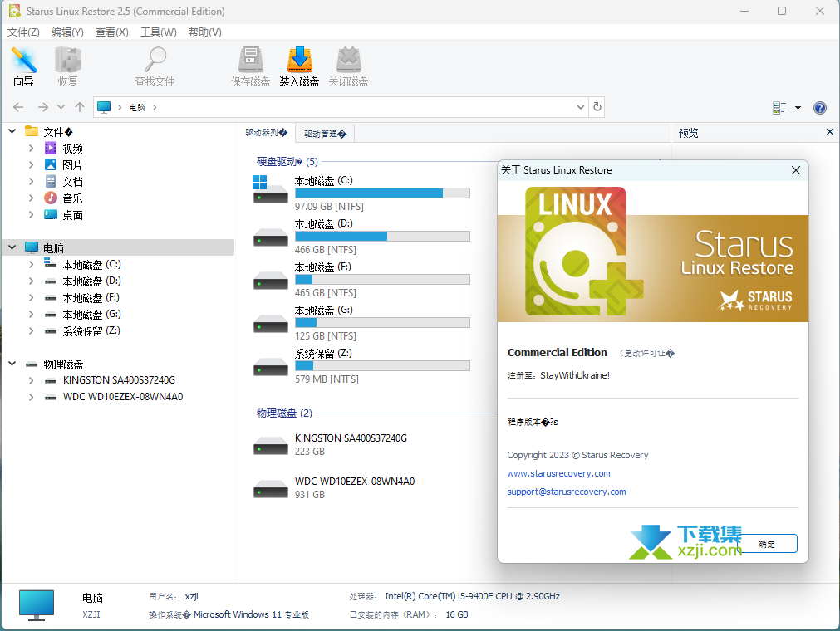Viewport: 840px width, 631px height.
Task: Click the C: drive usage bar
Action: pyautogui.click(x=382, y=193)
